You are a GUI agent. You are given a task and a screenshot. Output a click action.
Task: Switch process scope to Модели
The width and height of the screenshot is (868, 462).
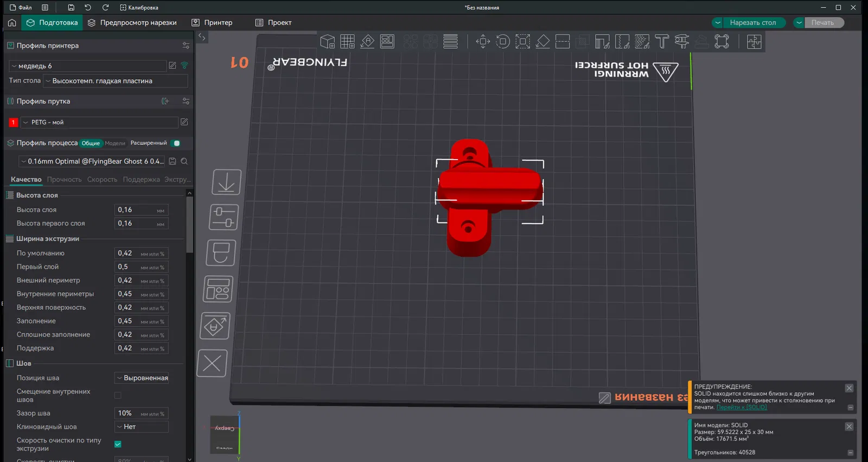pyautogui.click(x=115, y=143)
